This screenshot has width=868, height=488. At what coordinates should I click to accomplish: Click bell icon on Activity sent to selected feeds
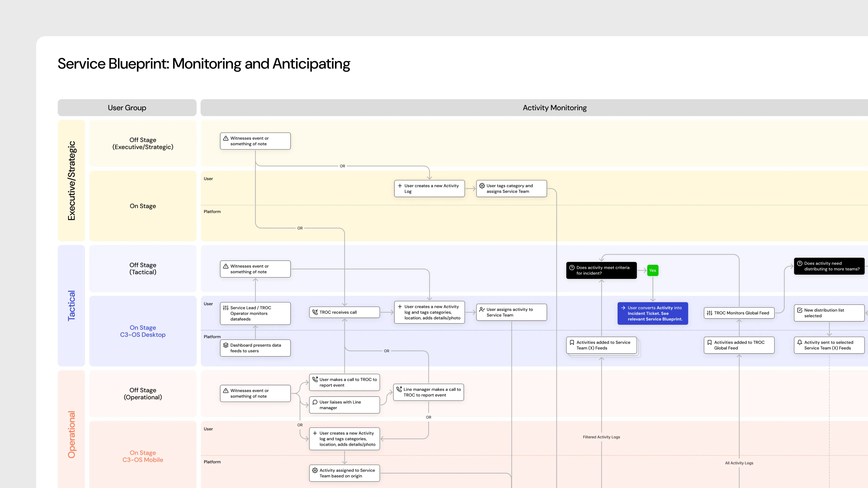coord(800,342)
